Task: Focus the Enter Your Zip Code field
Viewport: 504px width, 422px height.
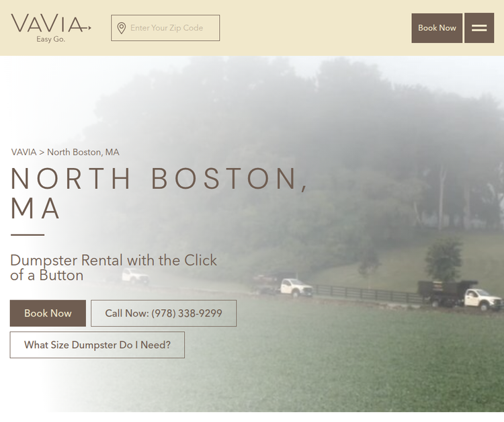Action: [165, 28]
